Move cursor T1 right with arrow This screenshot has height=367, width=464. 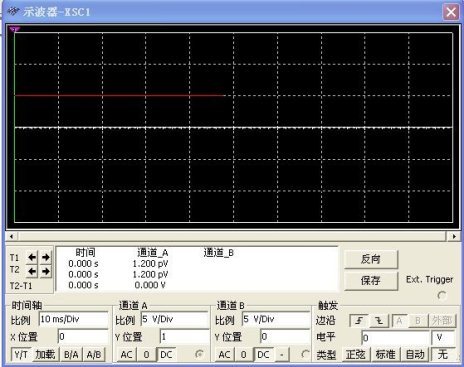46,257
